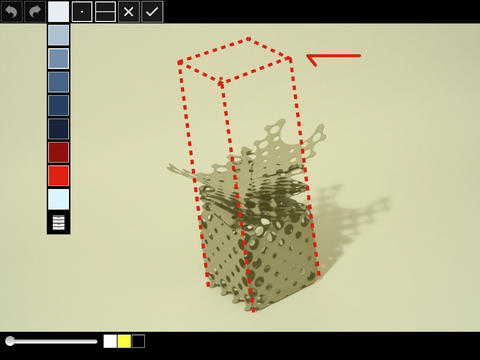Select the dot brush size icon
Screen dimensions: 480x360
(x=82, y=12)
